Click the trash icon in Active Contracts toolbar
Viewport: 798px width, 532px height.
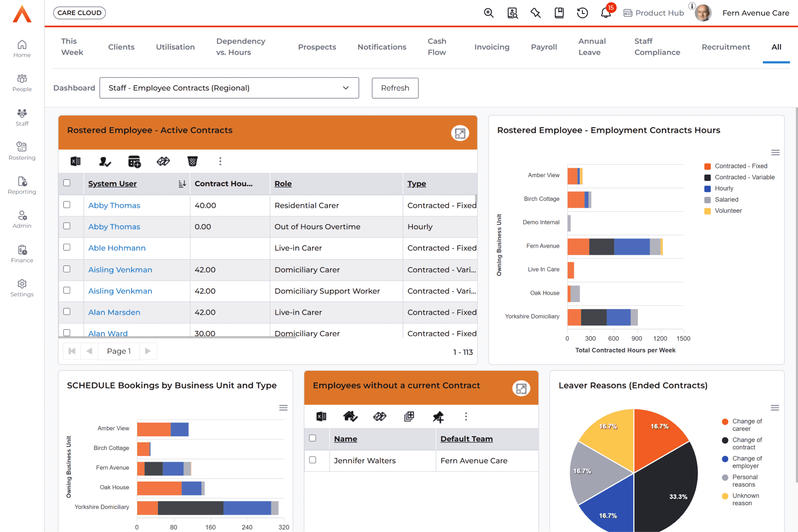[x=192, y=161]
